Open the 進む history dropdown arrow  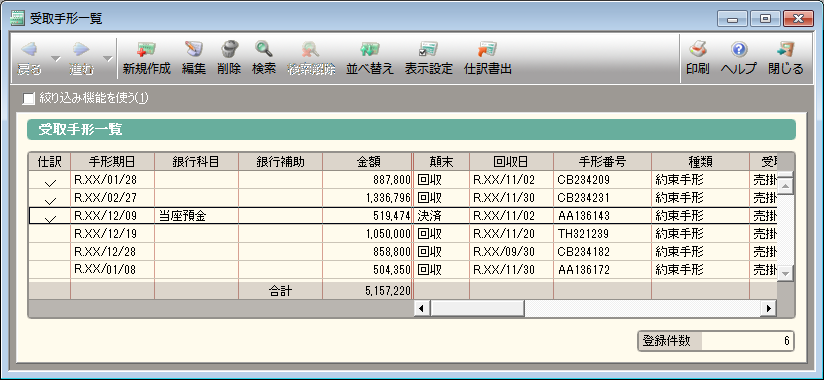point(107,58)
